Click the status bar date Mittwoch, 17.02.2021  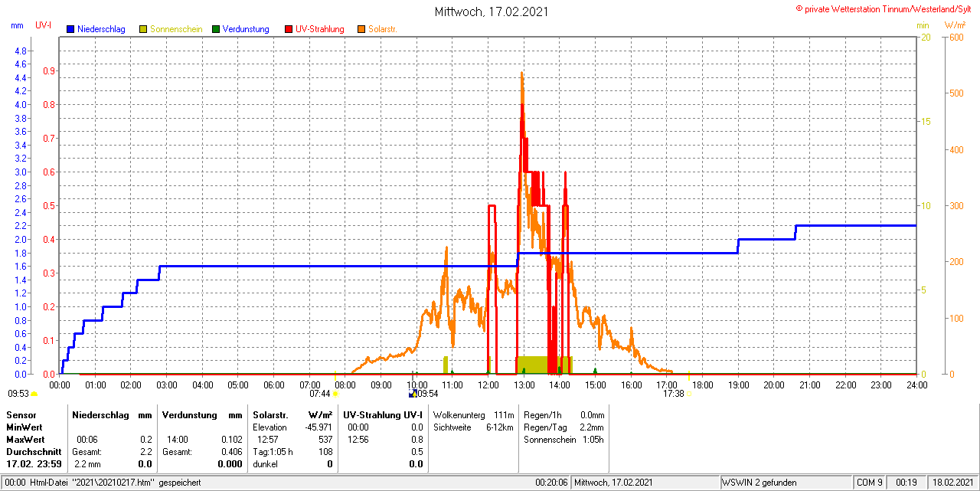(x=613, y=483)
